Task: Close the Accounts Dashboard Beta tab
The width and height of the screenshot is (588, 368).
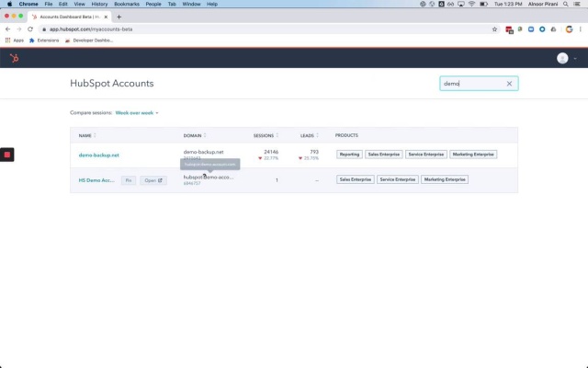Action: tap(106, 17)
